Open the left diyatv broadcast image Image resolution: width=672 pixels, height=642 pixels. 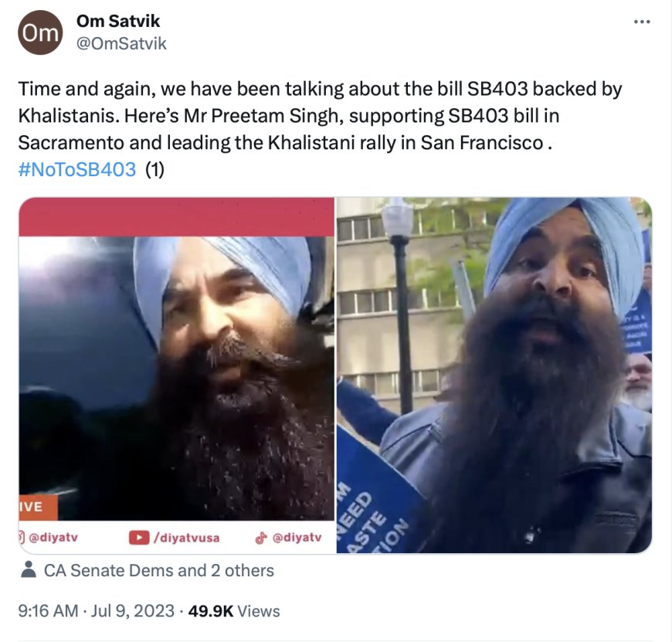click(x=177, y=375)
